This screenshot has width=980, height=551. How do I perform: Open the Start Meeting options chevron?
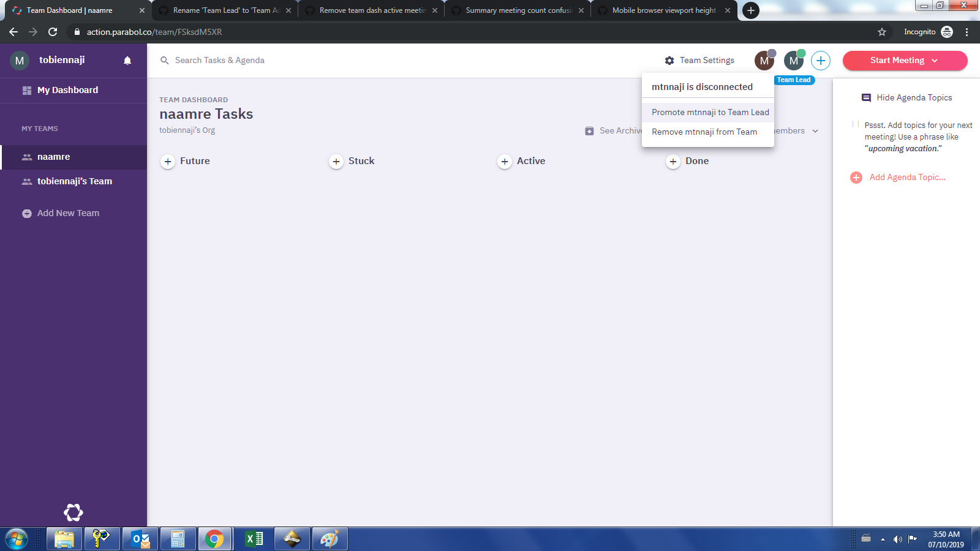[x=935, y=61]
